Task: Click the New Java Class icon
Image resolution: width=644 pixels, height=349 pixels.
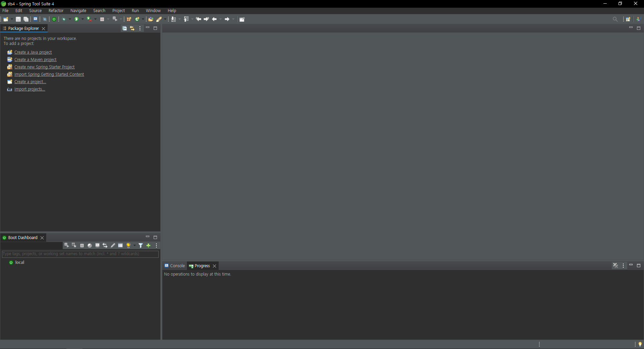Action: 137,19
